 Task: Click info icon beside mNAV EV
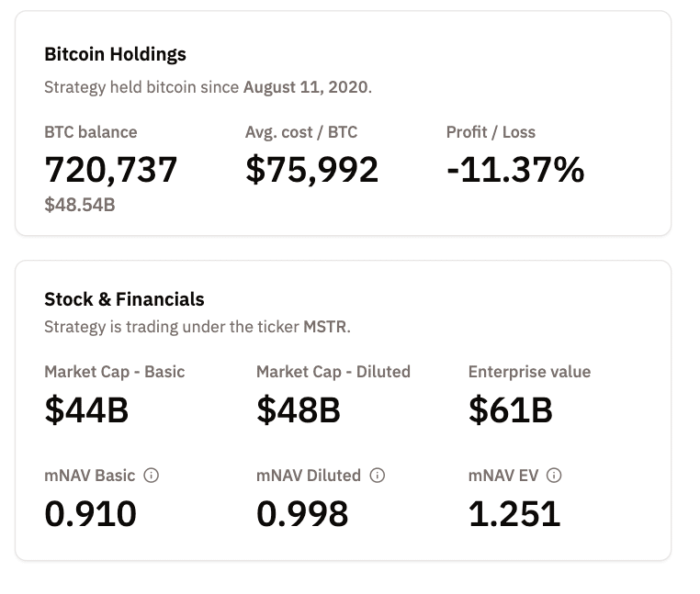[x=554, y=476]
